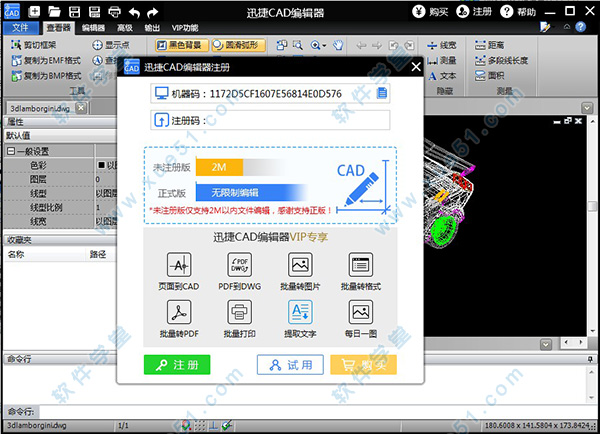This screenshot has width=600, height=434.
Task: Open a file with the folder icon
Action: click(x=54, y=12)
